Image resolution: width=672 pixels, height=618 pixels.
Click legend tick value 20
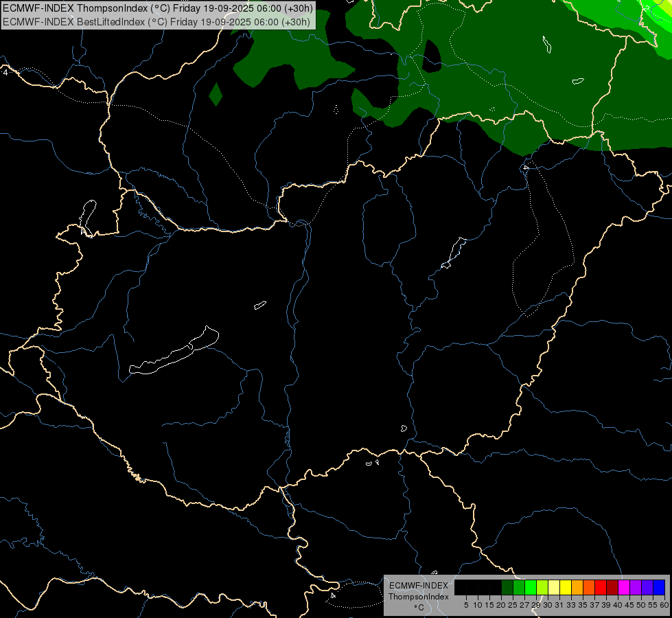click(501, 605)
